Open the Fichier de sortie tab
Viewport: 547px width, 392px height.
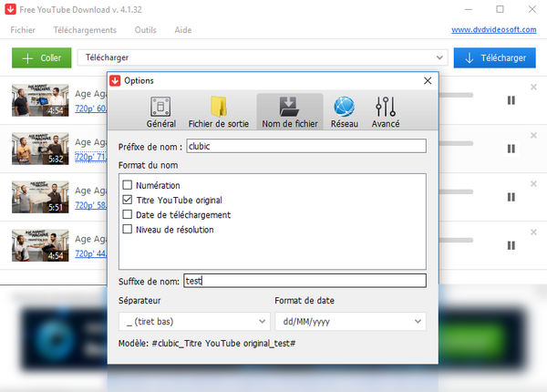[x=219, y=112]
